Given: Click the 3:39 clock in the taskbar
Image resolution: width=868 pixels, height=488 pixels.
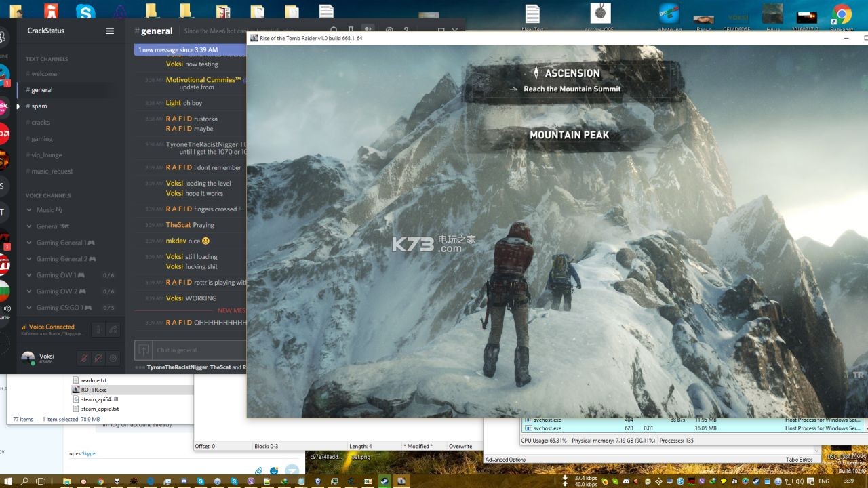Looking at the screenshot, I should [848, 481].
